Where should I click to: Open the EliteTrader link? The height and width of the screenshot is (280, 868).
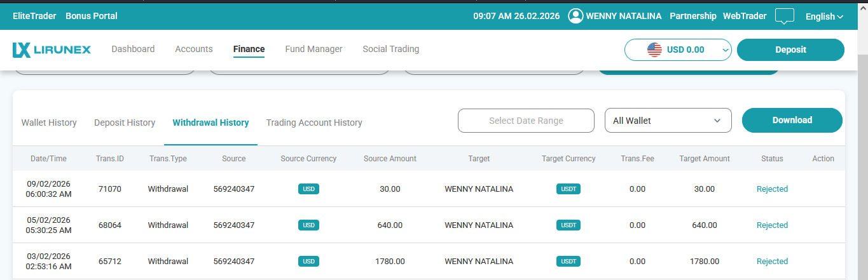34,16
